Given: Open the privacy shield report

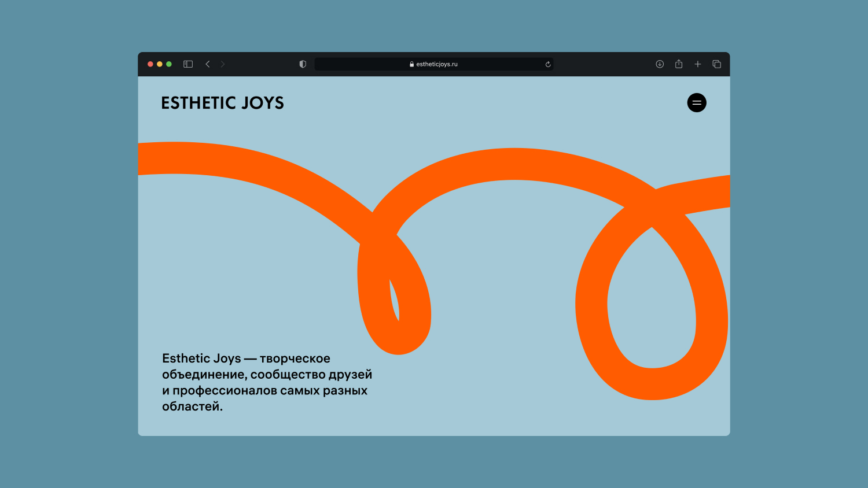Looking at the screenshot, I should (303, 64).
